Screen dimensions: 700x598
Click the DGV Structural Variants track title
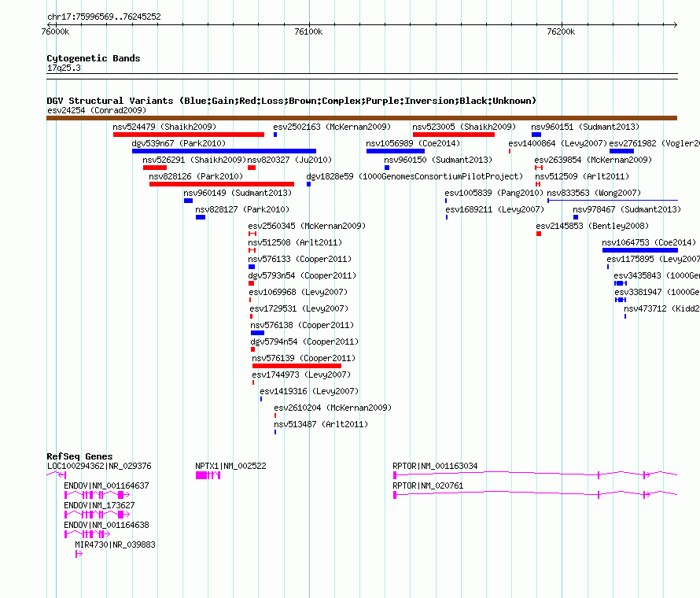pos(292,101)
